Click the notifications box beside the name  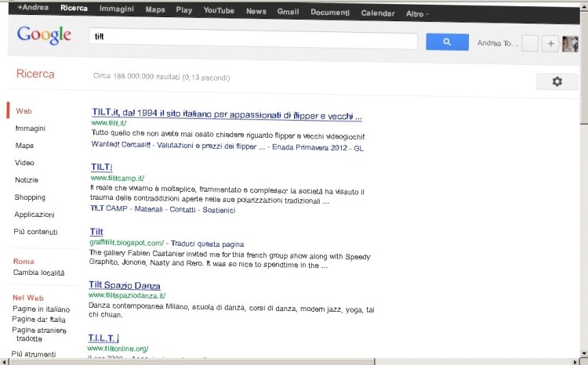(x=530, y=44)
